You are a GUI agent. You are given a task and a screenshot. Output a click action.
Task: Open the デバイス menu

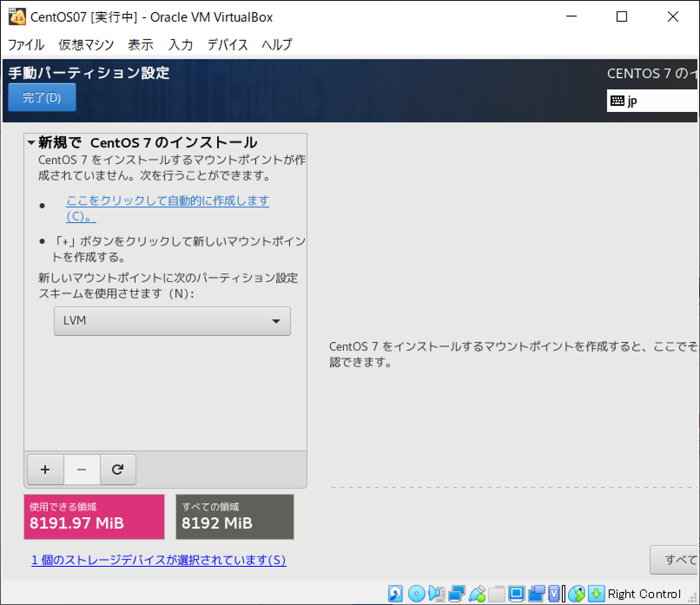point(227,44)
